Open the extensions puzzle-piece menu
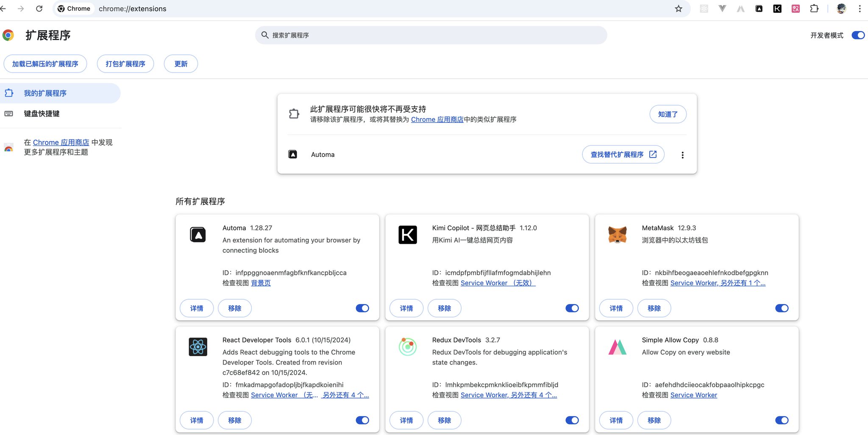 (814, 8)
